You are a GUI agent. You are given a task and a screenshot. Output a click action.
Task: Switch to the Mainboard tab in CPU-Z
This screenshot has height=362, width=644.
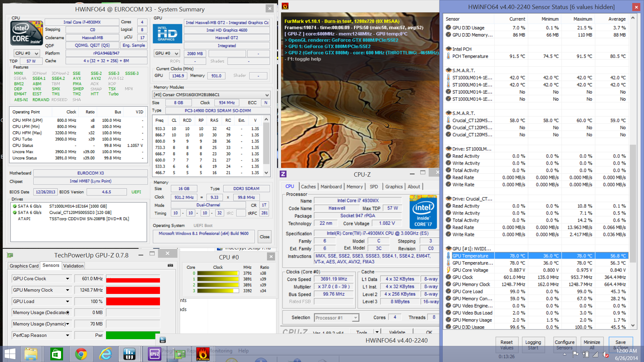coord(331,187)
